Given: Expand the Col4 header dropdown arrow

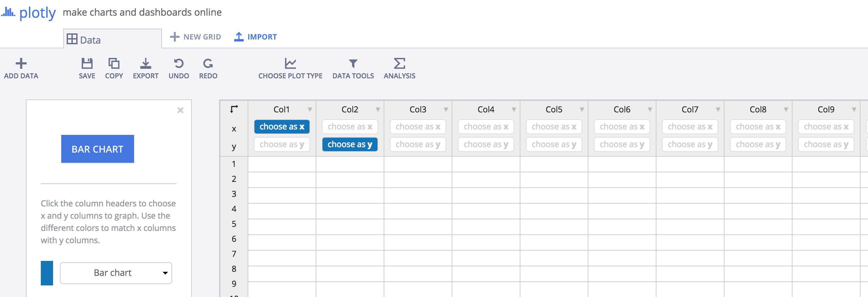Looking at the screenshot, I should [x=514, y=109].
